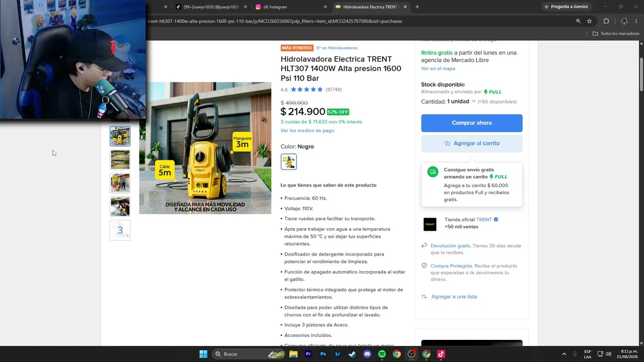This screenshot has width=644, height=362.
Task: Click the zoom magnifier icon in address bar
Action: [578, 21]
